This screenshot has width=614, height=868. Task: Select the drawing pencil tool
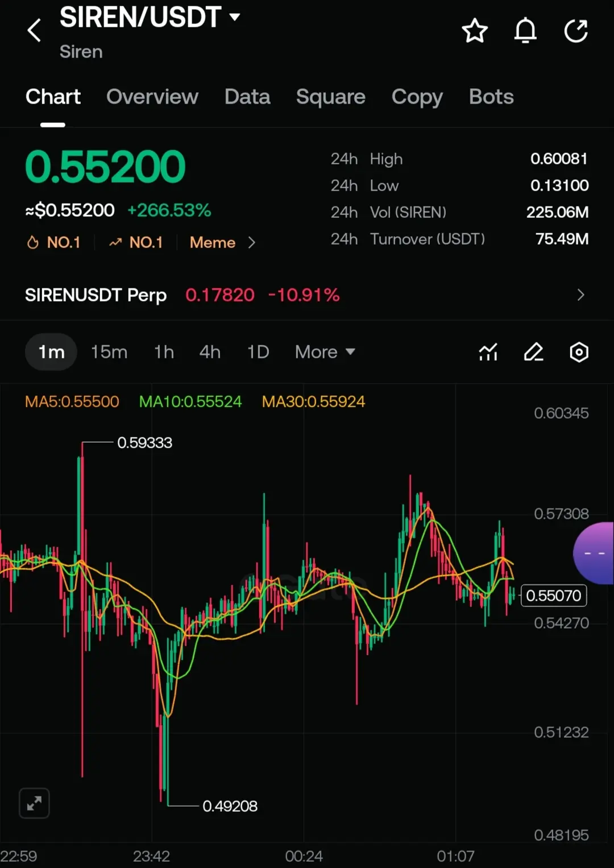point(533,352)
